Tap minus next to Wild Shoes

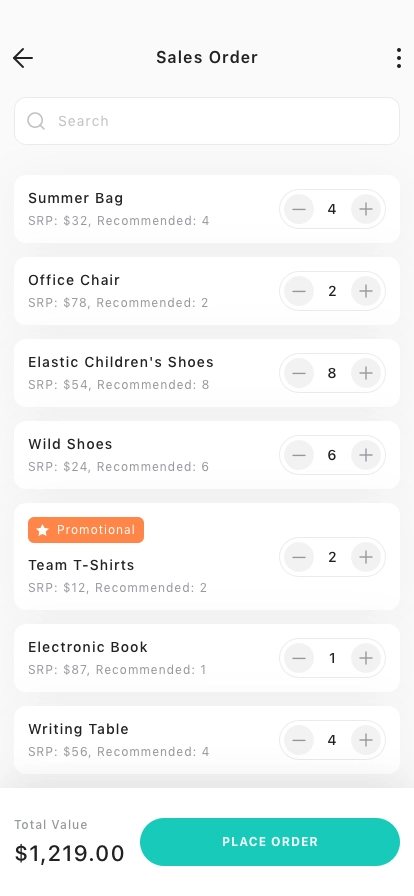point(298,455)
